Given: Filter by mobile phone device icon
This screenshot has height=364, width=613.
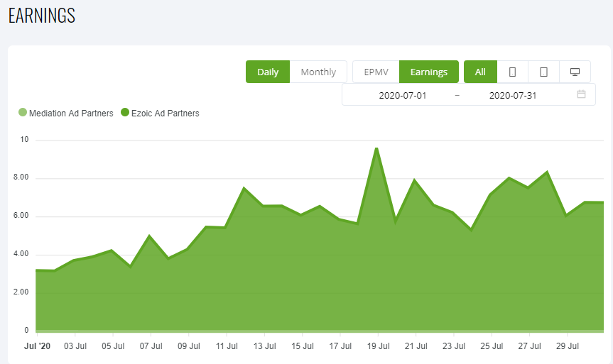Looking at the screenshot, I should coord(513,72).
